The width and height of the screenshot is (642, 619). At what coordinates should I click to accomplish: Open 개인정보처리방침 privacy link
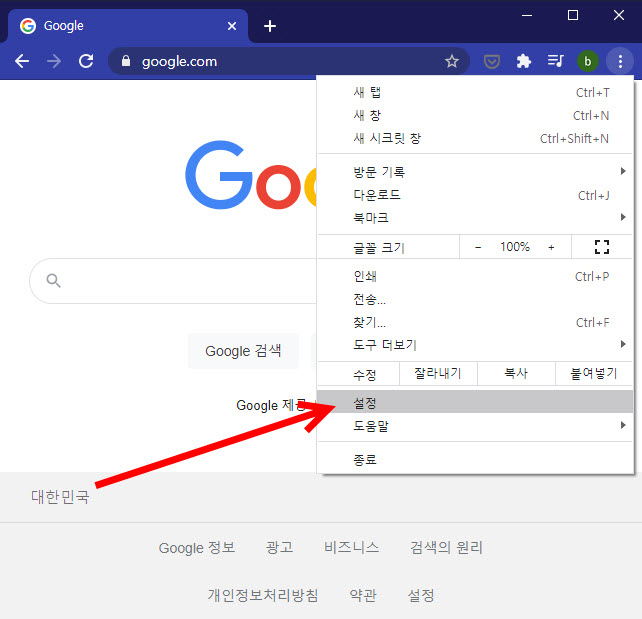263,595
